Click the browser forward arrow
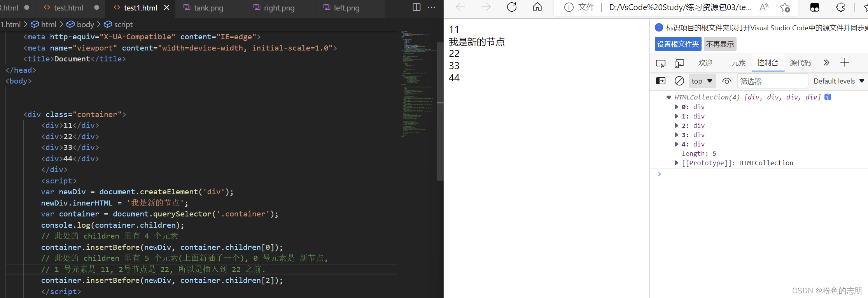868x298 pixels. coord(486,7)
